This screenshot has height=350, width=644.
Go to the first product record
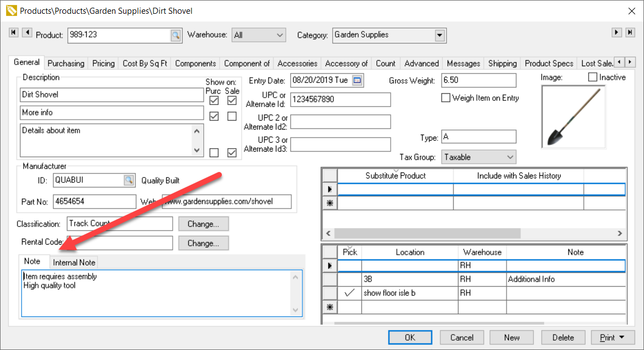click(14, 33)
